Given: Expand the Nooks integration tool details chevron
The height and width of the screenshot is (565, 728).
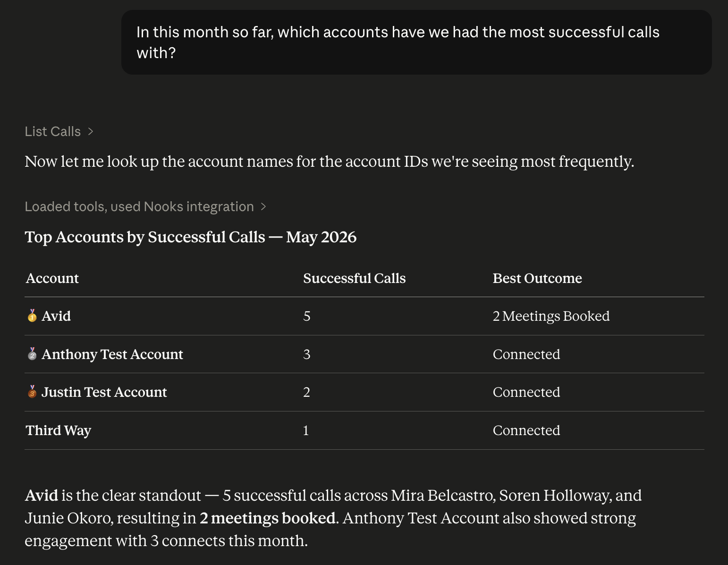Looking at the screenshot, I should tap(263, 206).
